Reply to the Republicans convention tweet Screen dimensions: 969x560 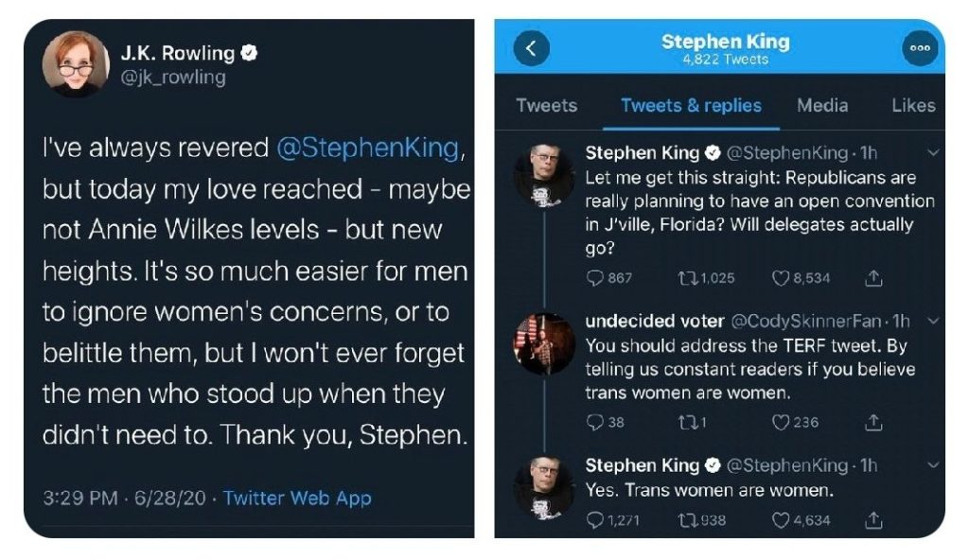(x=596, y=278)
